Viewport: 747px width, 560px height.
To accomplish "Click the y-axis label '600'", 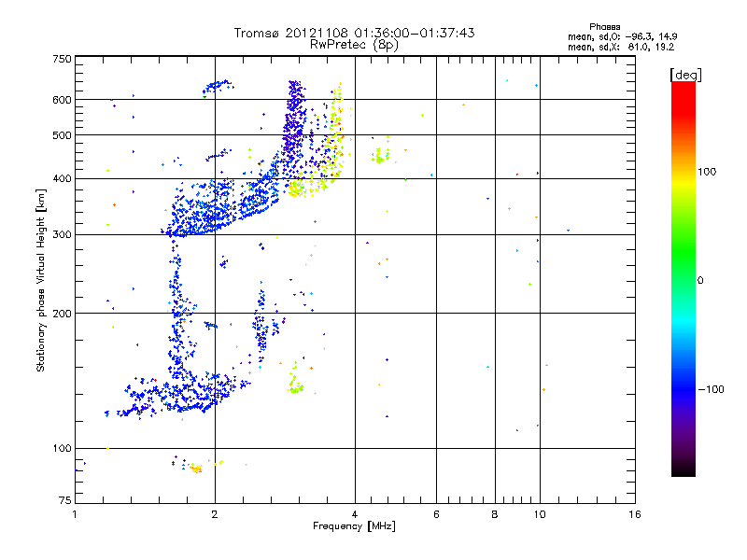I will 62,100.
